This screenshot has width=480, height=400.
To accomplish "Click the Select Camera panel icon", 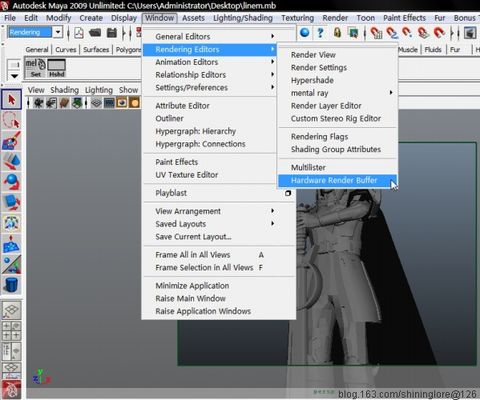I will tap(39, 103).
